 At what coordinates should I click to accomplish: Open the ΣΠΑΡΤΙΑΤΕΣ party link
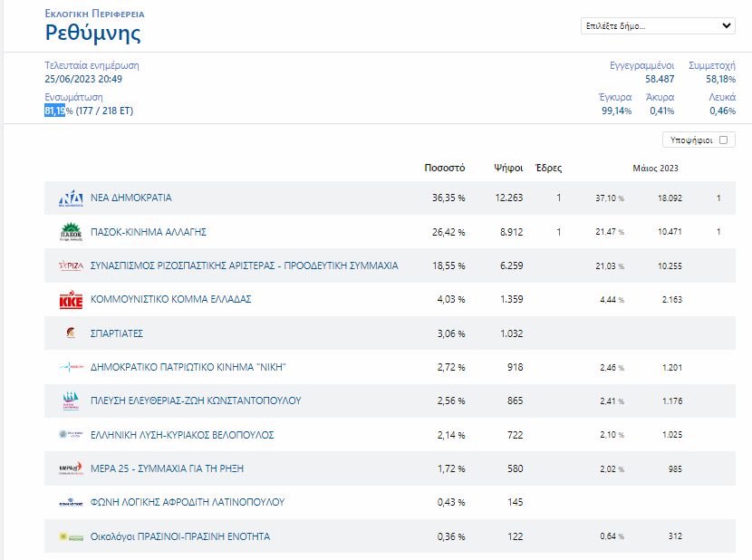pyautogui.click(x=117, y=333)
